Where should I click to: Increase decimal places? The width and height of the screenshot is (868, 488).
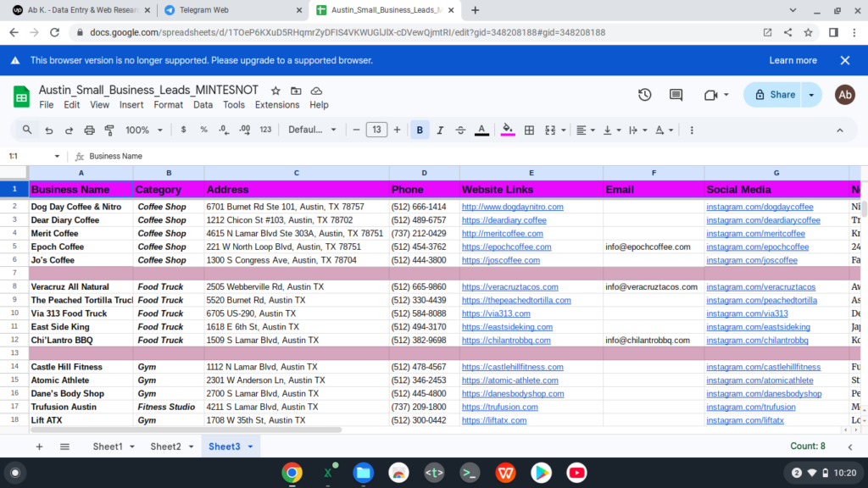[x=245, y=130]
